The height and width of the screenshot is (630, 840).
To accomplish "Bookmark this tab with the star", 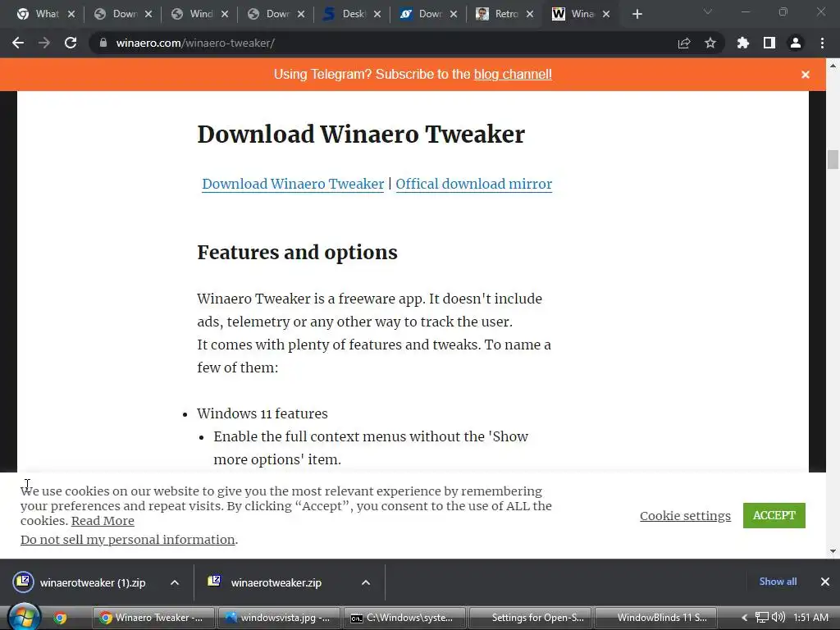I will click(710, 43).
